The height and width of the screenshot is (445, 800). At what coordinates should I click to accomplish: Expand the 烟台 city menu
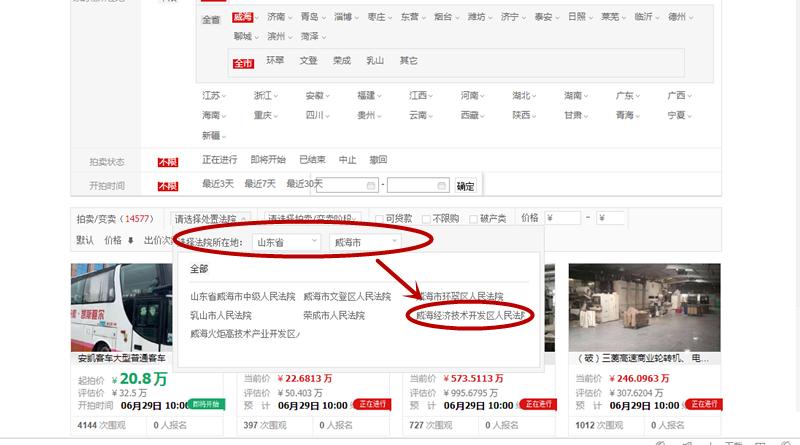446,17
